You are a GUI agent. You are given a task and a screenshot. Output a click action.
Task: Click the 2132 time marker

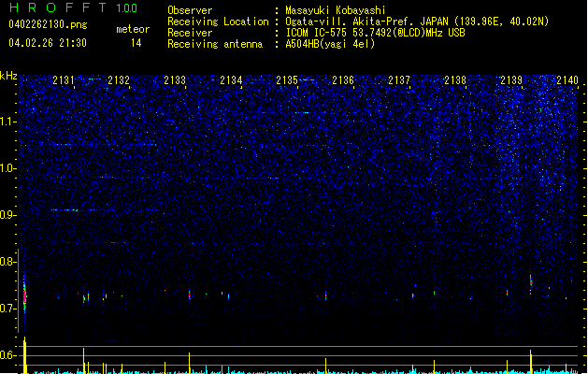tap(119, 80)
